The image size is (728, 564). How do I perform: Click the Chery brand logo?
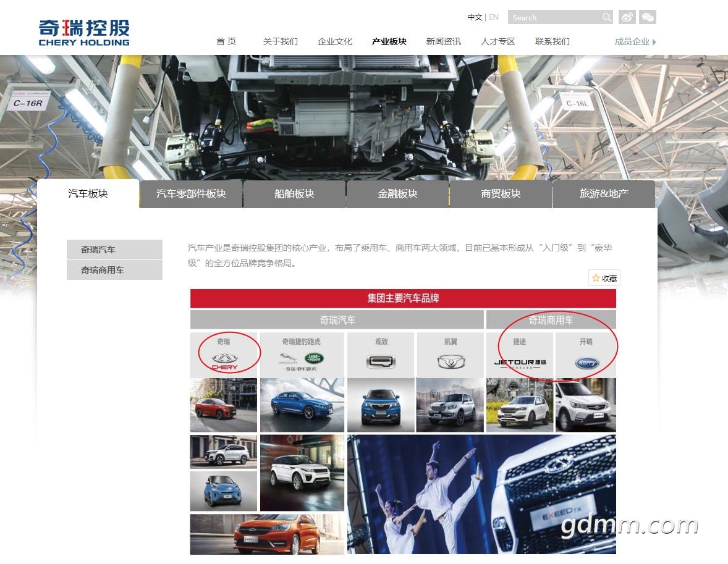point(224,361)
